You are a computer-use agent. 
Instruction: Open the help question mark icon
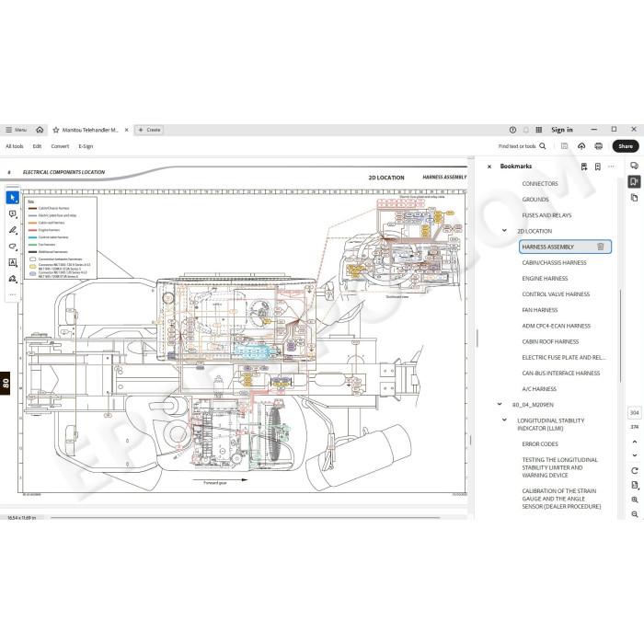point(512,130)
